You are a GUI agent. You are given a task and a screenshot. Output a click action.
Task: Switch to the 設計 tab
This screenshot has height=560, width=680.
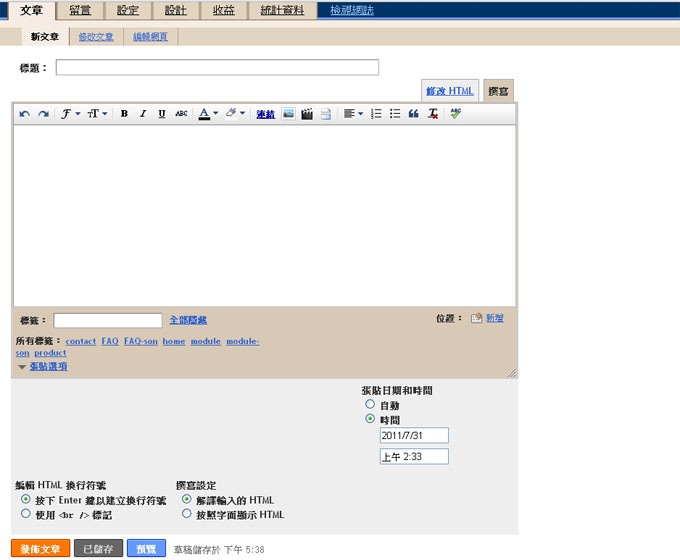[176, 10]
